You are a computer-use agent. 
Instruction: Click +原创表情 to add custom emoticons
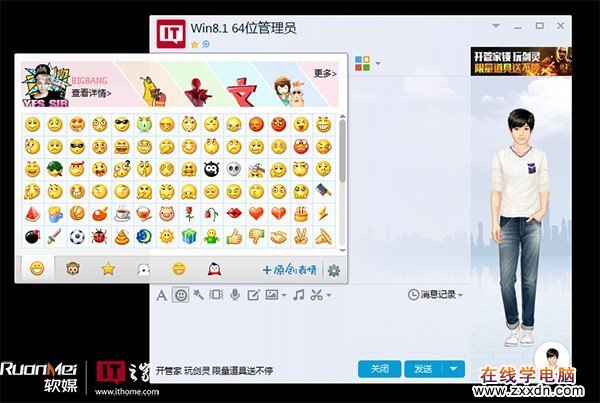pyautogui.click(x=290, y=270)
